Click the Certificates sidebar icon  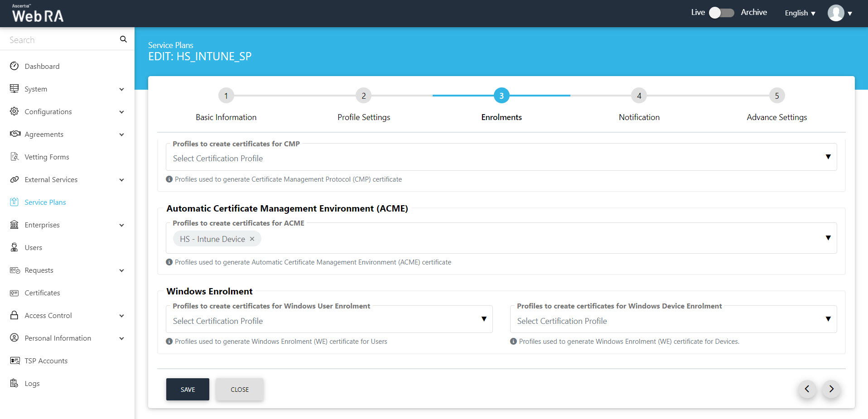pos(14,293)
